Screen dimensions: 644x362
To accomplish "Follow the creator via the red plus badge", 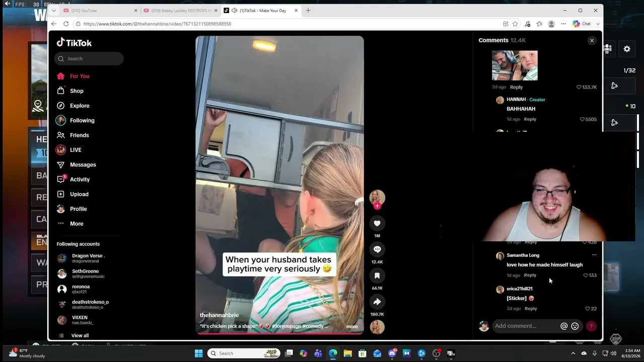I will 377,206.
